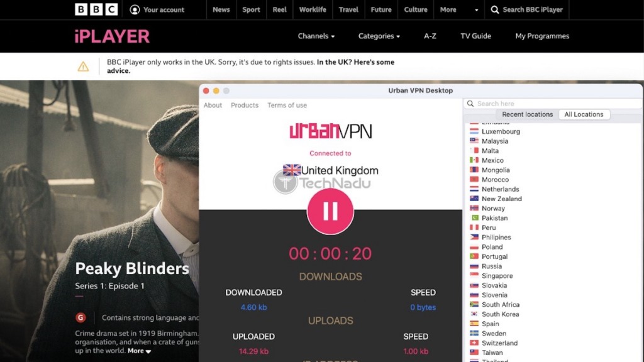644x362 pixels.
Task: Open the About menu in Urban VPN
Action: (213, 105)
